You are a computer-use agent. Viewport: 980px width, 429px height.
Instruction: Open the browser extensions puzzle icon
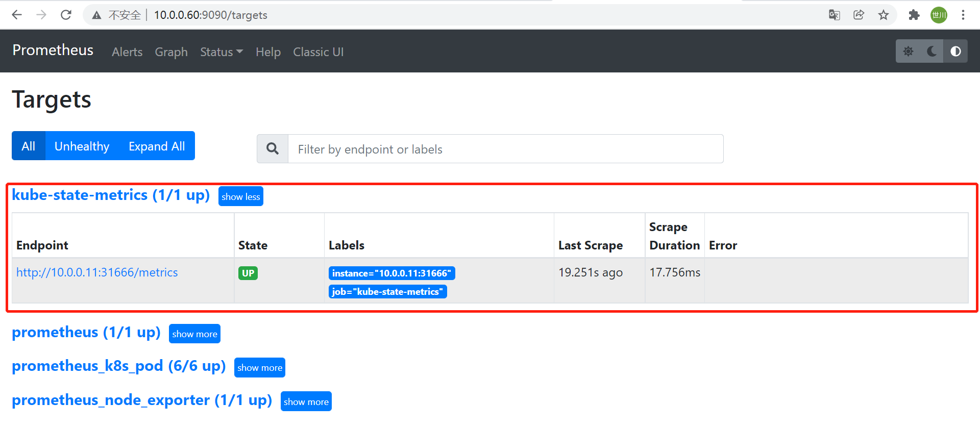(914, 15)
